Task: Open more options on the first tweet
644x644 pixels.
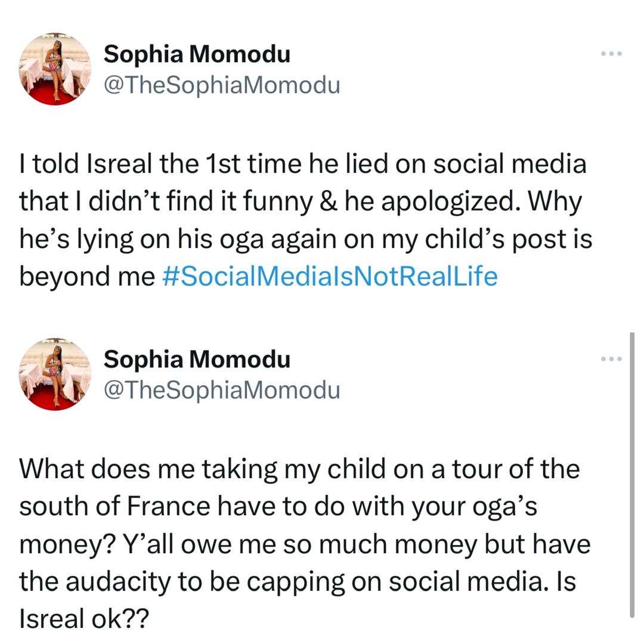Action: click(x=611, y=54)
